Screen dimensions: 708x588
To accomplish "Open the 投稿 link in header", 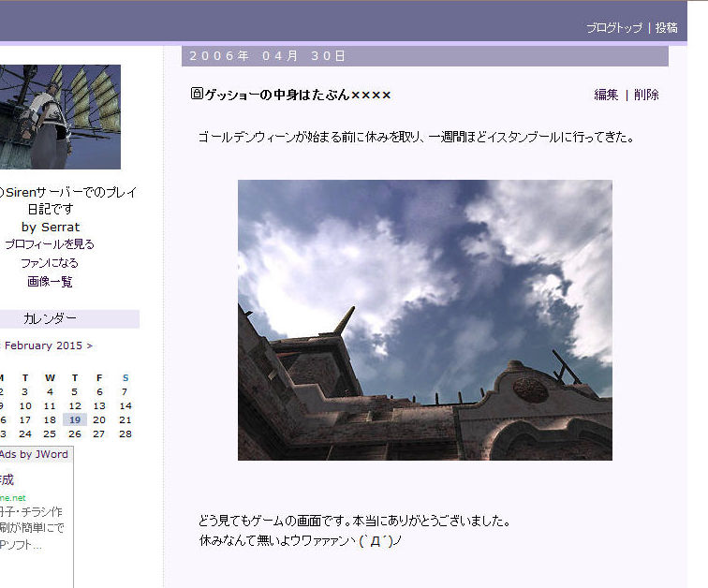I will [667, 28].
